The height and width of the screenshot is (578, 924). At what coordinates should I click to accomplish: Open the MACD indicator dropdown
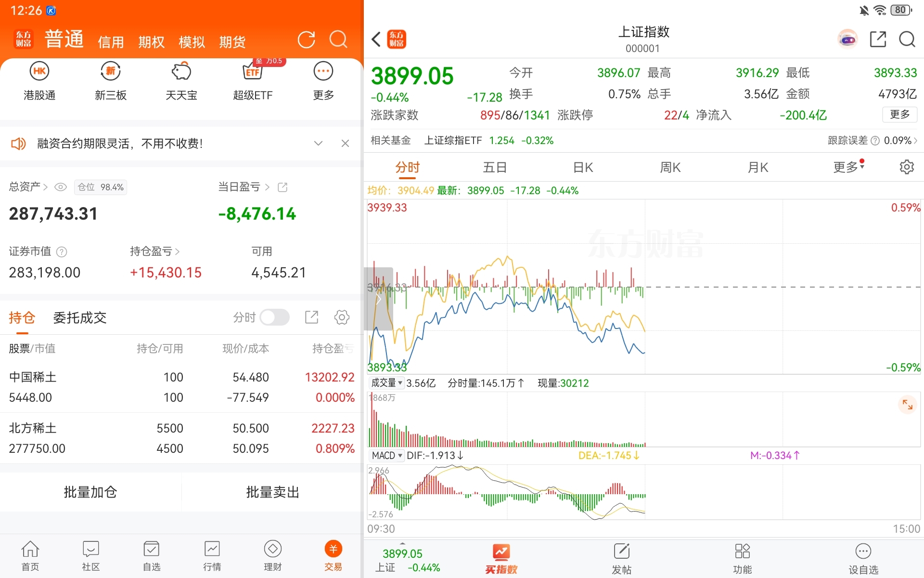(x=386, y=455)
